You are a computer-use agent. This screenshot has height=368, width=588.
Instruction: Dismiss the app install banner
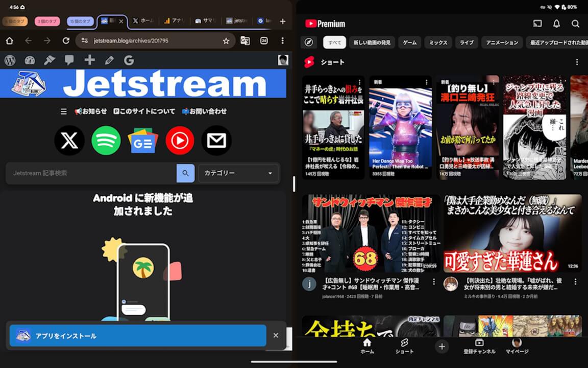[276, 335]
